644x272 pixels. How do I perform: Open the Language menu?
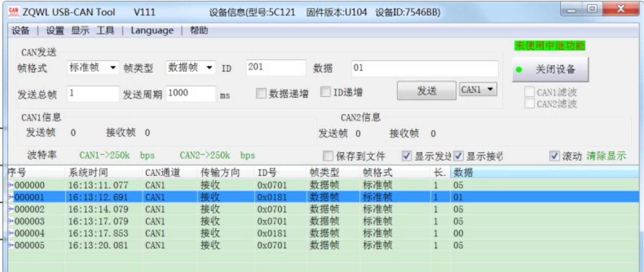click(x=152, y=31)
